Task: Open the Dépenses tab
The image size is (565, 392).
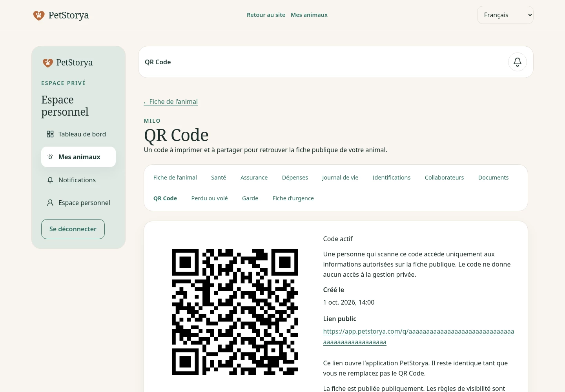Action: coord(295,178)
